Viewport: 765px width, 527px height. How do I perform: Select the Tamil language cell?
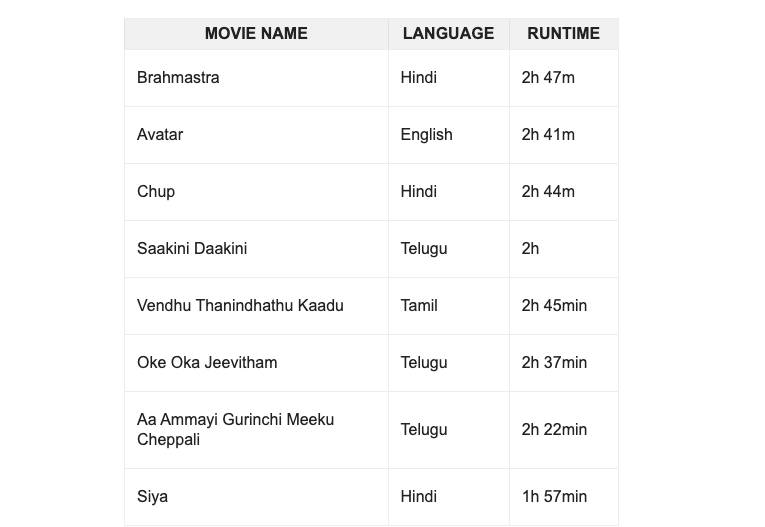(x=419, y=305)
